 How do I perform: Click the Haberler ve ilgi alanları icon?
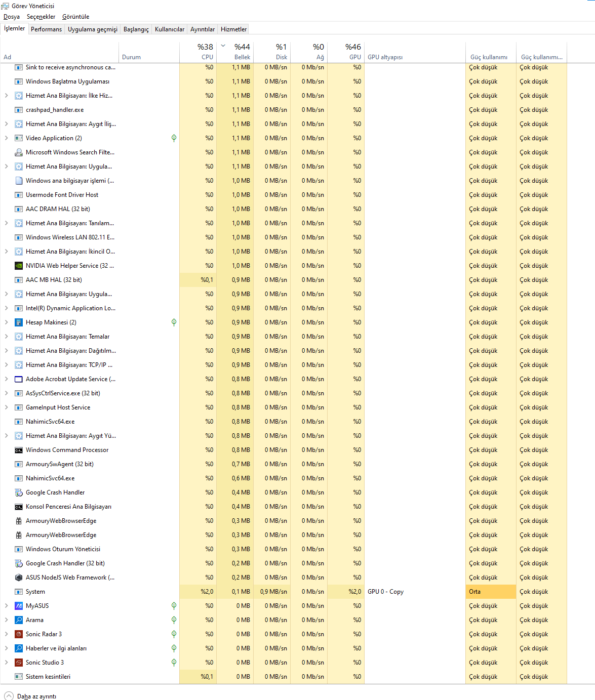coord(19,648)
